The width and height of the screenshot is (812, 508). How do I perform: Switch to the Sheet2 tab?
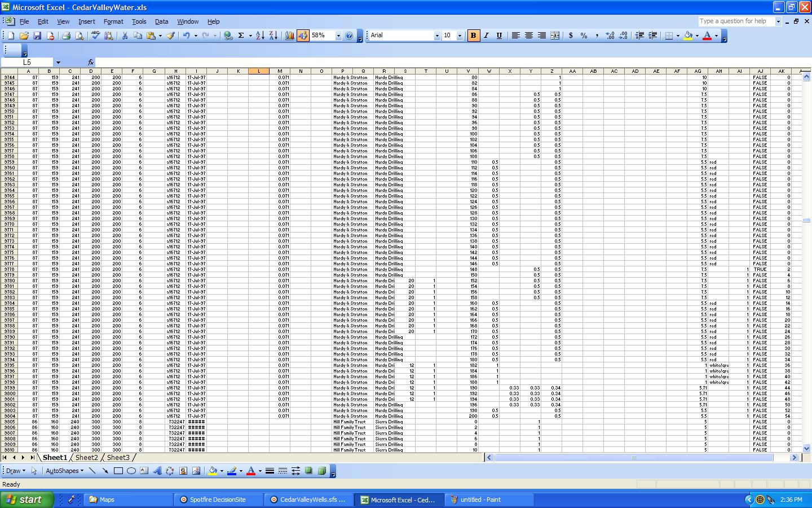[86, 458]
